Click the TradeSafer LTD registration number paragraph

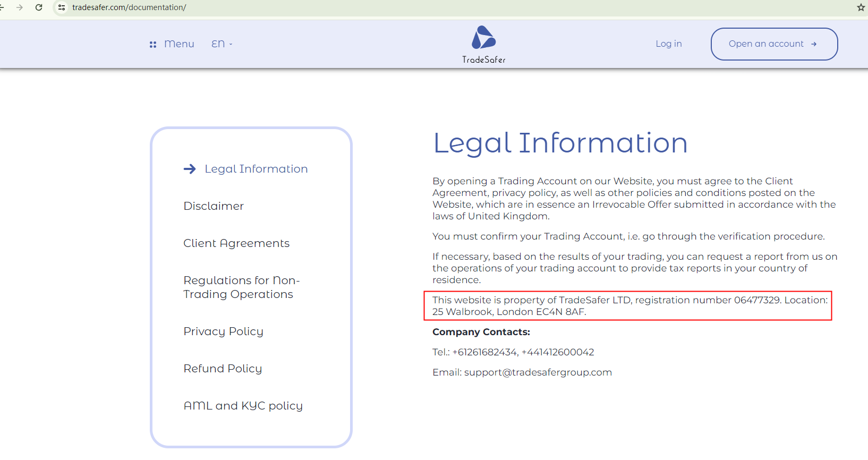(x=630, y=306)
